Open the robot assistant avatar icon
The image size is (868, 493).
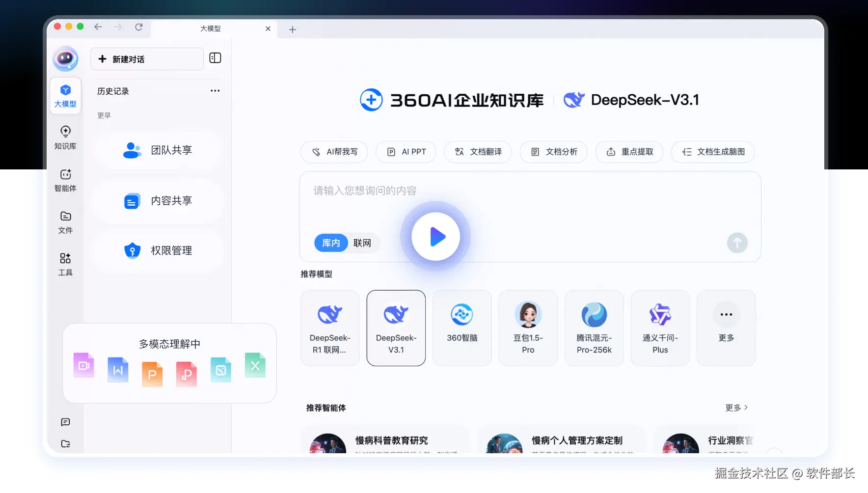(x=65, y=59)
